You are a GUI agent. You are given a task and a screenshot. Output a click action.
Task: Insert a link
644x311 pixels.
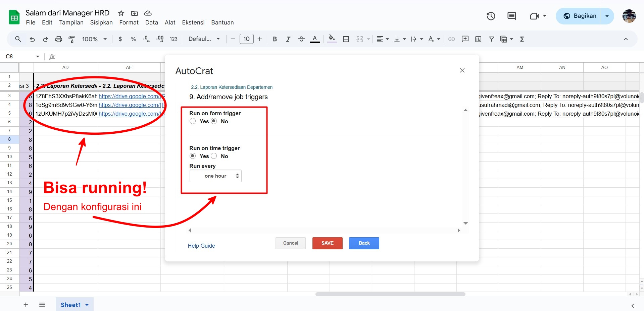452,39
